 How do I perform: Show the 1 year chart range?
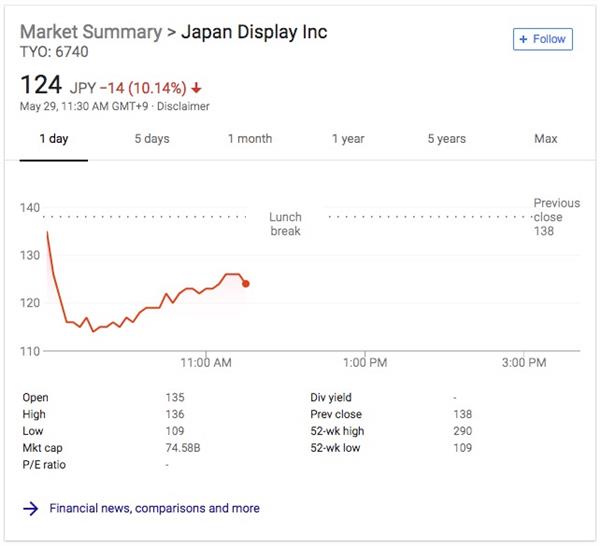348,139
